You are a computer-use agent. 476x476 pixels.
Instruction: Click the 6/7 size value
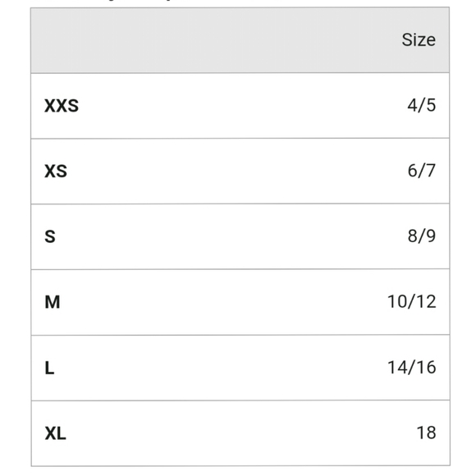click(422, 171)
